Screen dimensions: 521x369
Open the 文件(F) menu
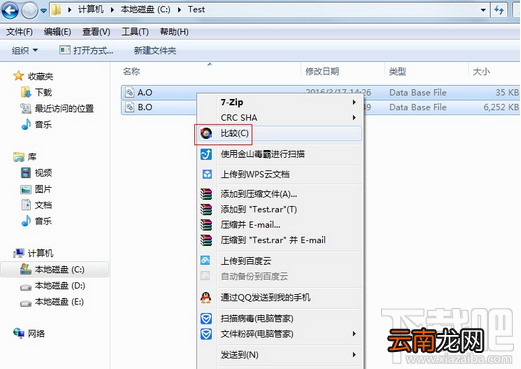(x=19, y=32)
